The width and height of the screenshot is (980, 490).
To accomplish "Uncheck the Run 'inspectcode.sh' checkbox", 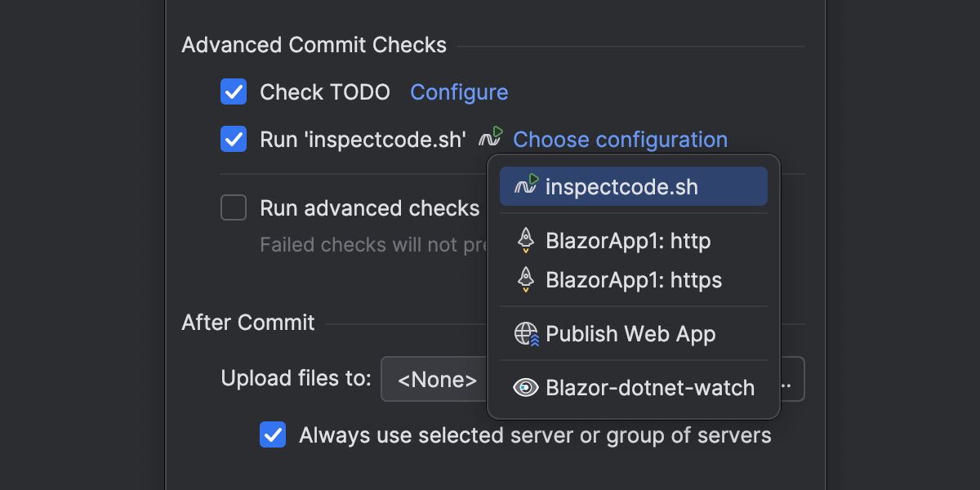I will coord(234,140).
